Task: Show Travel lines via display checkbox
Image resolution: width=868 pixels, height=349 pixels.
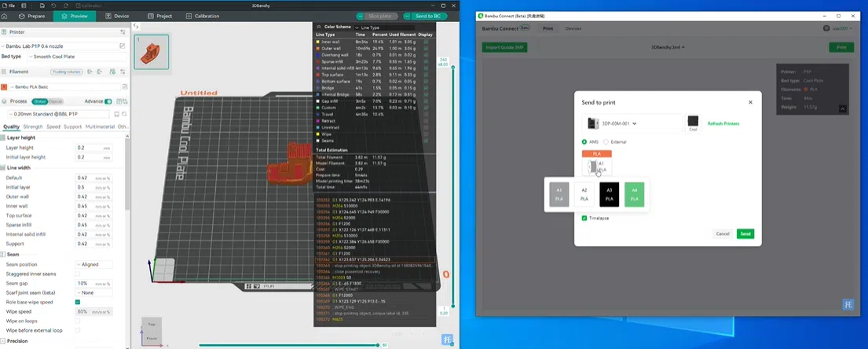Action: [426, 114]
